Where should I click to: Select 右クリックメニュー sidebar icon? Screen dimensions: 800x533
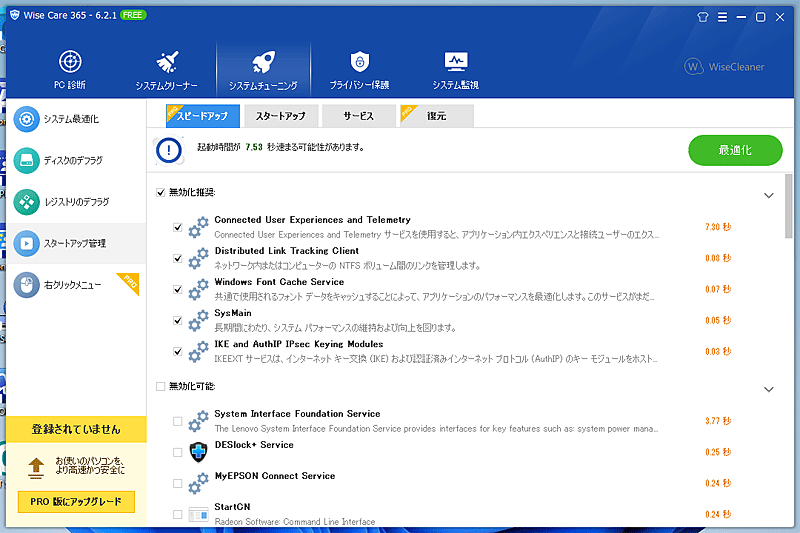point(27,285)
